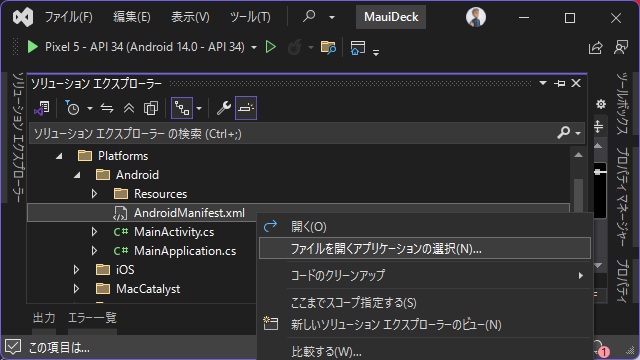This screenshot has height=360, width=640.
Task: Click the pending changes filter clock icon
Action: [73, 108]
